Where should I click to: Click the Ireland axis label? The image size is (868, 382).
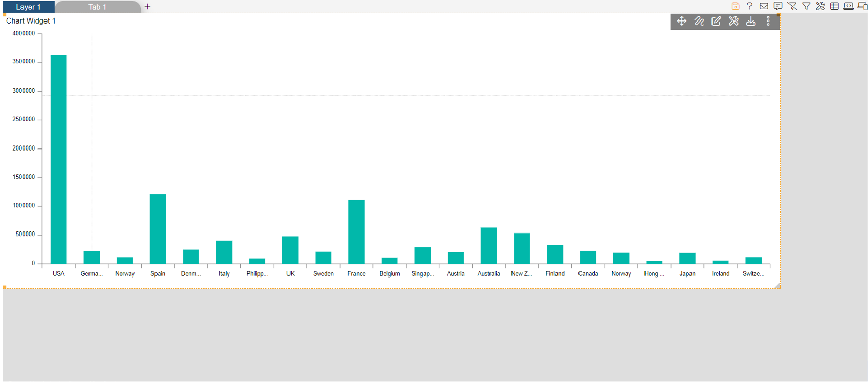point(721,274)
